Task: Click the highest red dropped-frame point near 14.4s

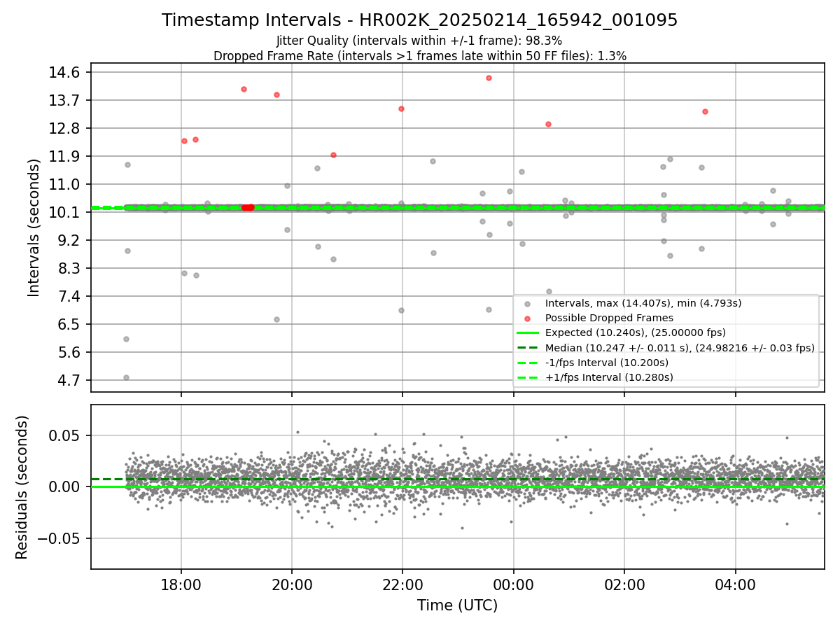Action: pyautogui.click(x=489, y=78)
